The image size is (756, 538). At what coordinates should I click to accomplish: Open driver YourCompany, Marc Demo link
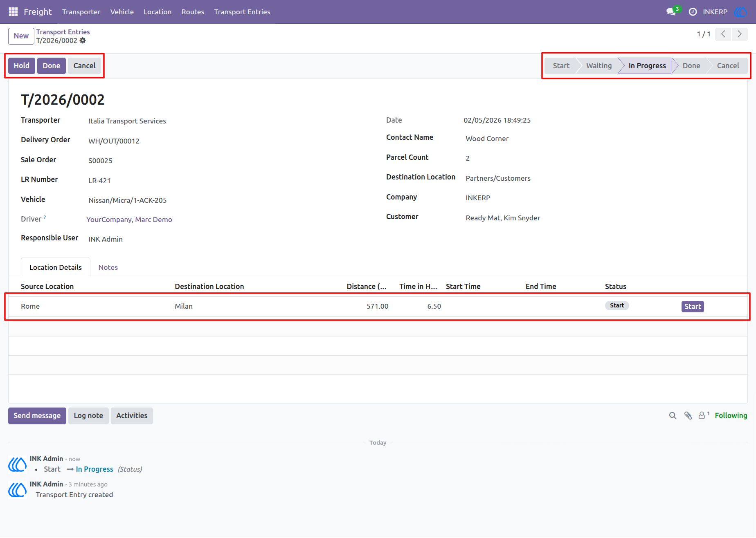pyautogui.click(x=129, y=220)
